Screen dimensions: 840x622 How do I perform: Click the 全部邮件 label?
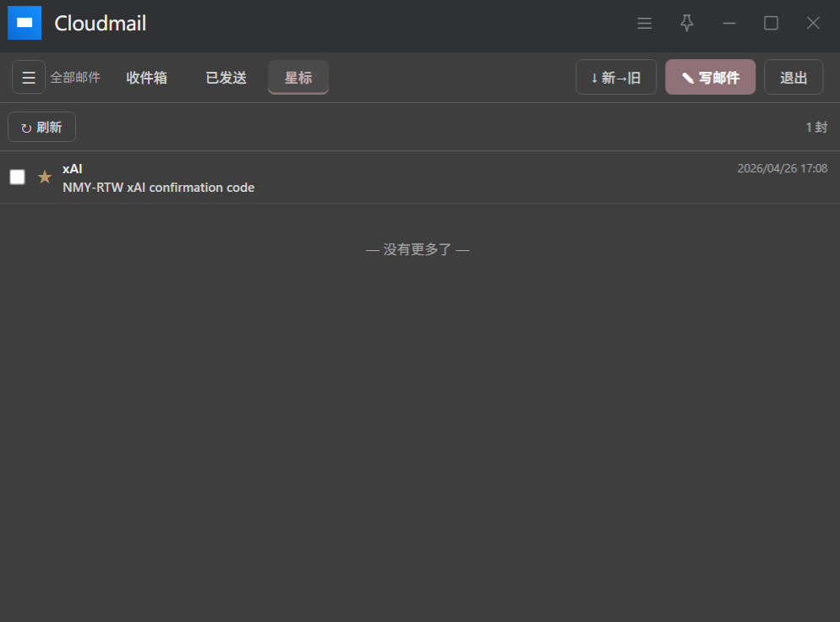point(75,78)
